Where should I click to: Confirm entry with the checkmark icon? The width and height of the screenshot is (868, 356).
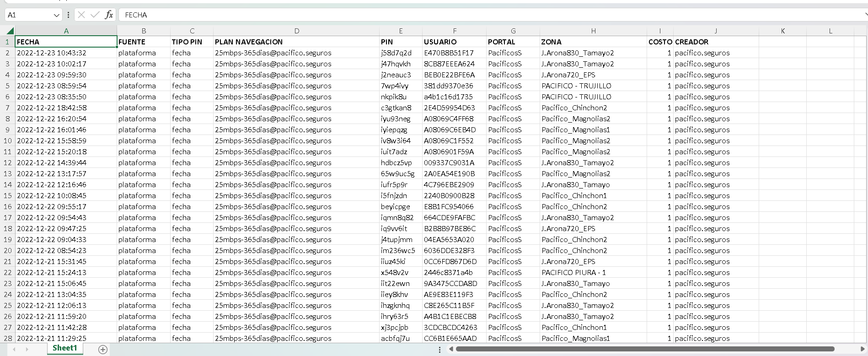point(95,15)
